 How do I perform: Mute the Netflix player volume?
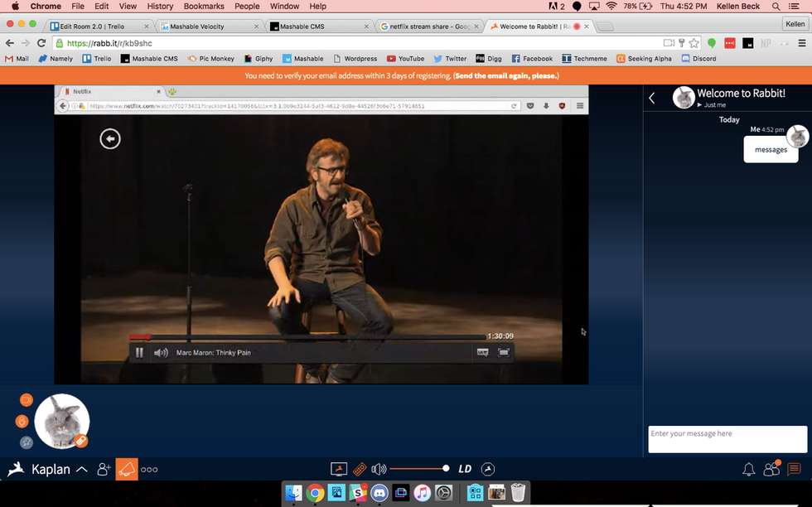[x=161, y=353]
